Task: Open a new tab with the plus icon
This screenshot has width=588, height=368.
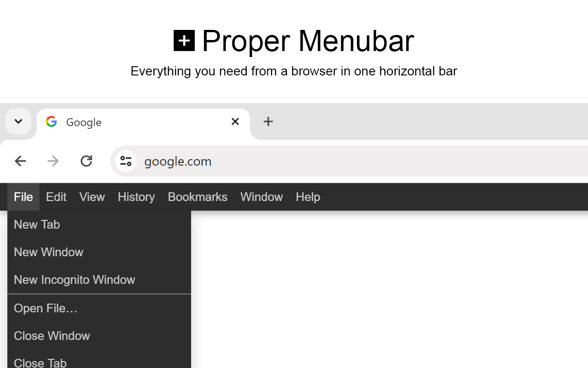Action: [x=268, y=121]
